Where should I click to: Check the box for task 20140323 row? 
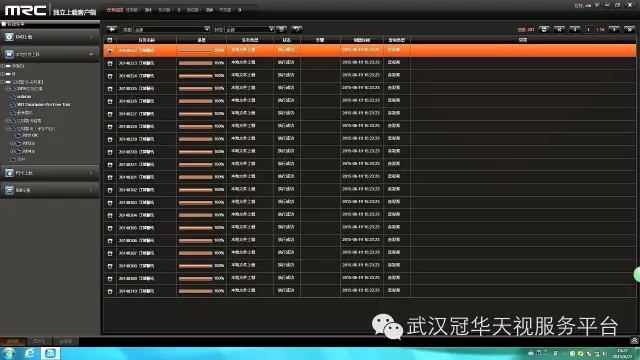[x=110, y=63]
